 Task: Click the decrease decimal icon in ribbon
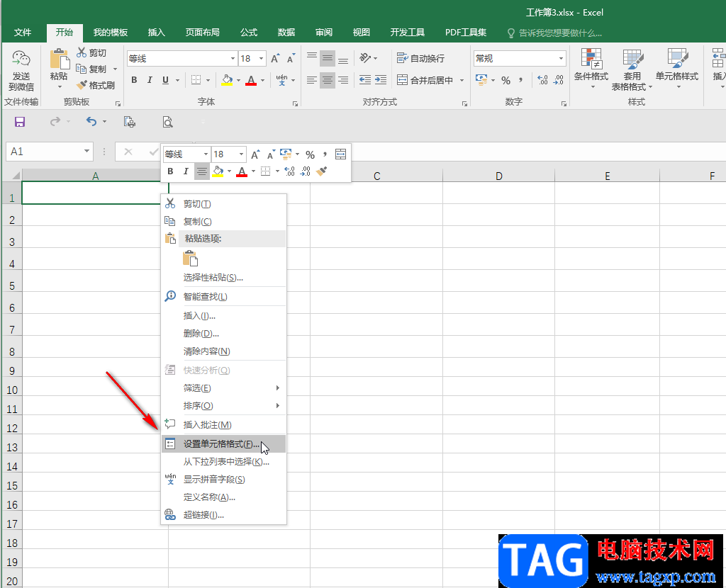point(559,81)
